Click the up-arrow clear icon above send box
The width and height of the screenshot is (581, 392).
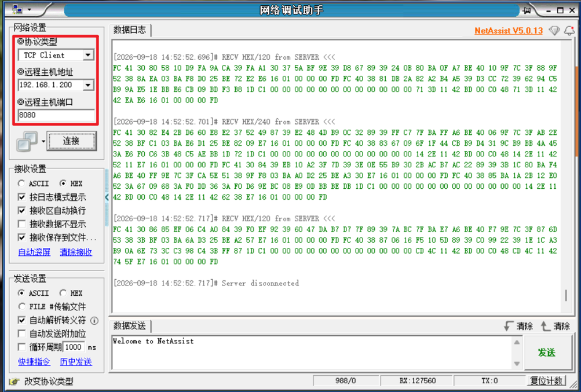(x=546, y=326)
